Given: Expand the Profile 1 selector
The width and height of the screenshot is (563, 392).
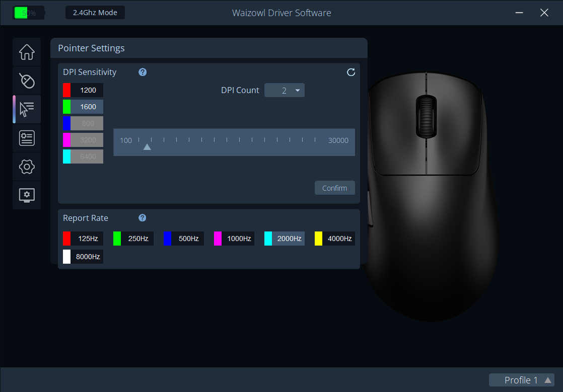Looking at the screenshot, I should 521,380.
